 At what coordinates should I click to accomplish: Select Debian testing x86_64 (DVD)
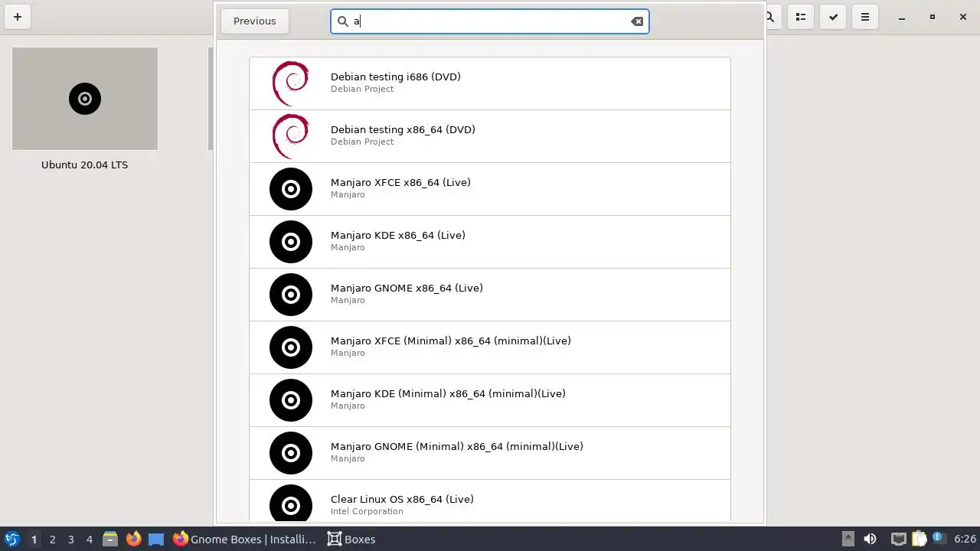pos(490,136)
